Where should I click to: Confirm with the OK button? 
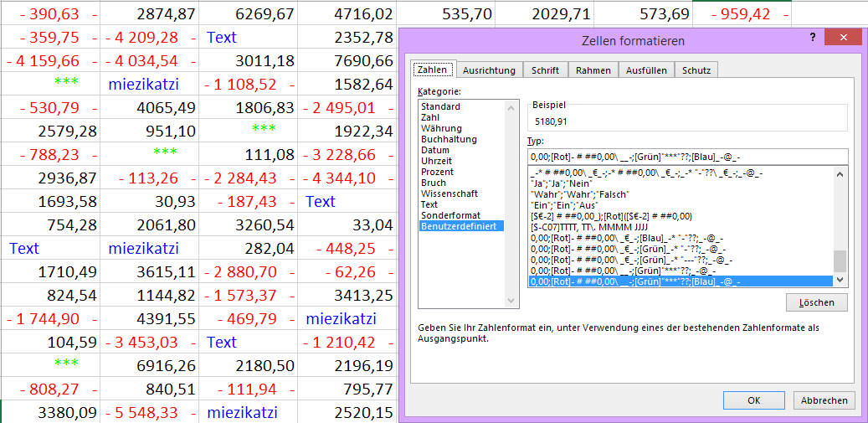[753, 400]
